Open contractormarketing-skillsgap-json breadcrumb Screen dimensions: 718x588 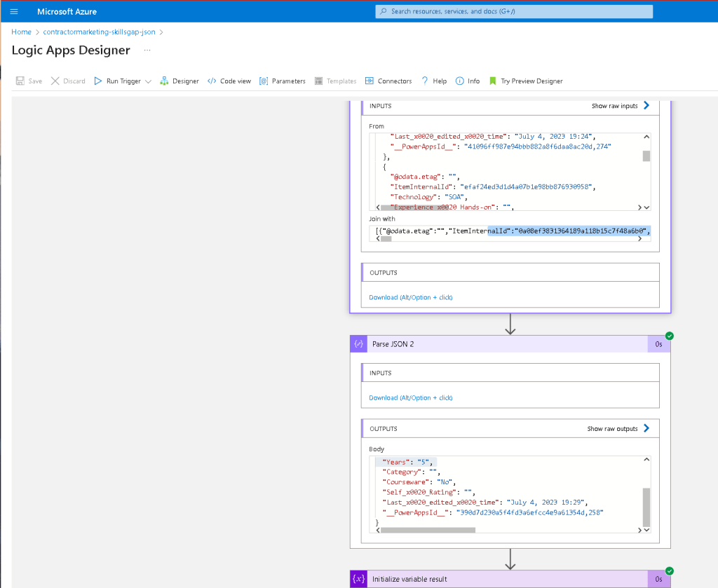99,32
